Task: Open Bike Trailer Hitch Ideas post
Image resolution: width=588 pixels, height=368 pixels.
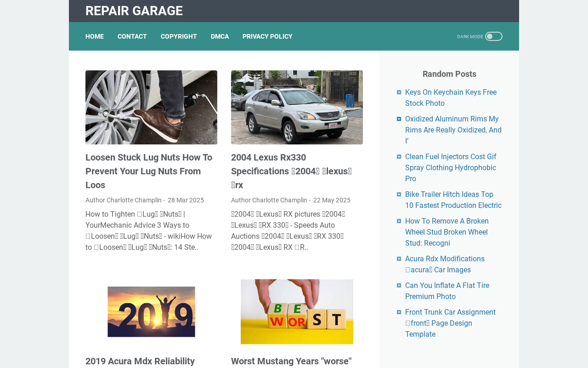Action: point(453,200)
